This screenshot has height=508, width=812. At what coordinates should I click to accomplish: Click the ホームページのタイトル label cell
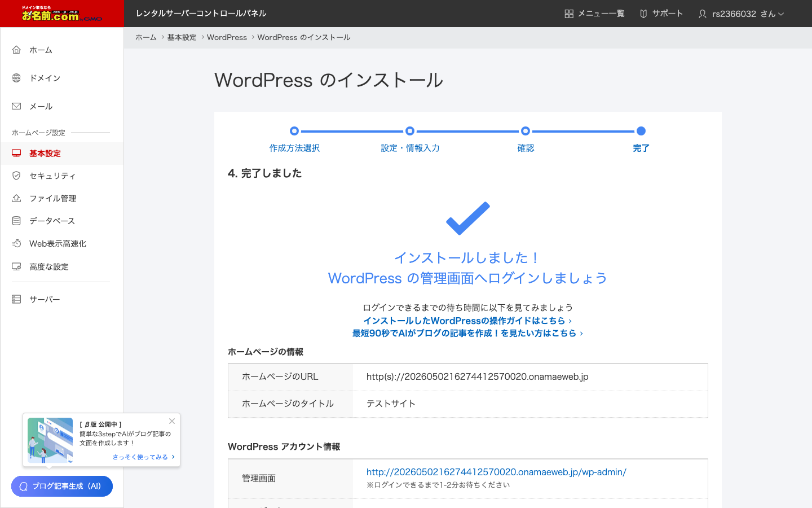[x=290, y=404]
